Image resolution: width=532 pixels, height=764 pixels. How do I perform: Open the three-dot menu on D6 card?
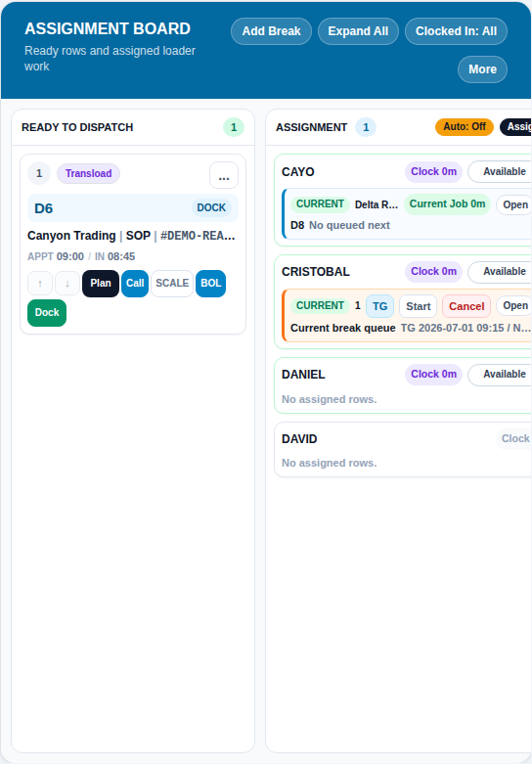224,175
